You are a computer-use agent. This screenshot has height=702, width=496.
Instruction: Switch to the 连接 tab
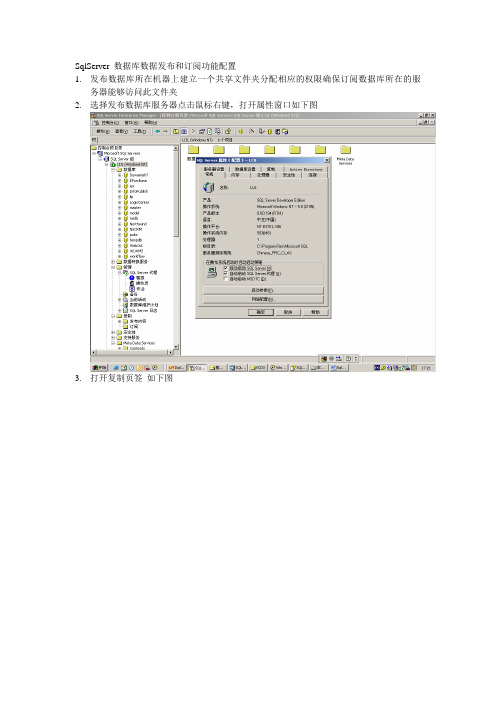coord(312,175)
